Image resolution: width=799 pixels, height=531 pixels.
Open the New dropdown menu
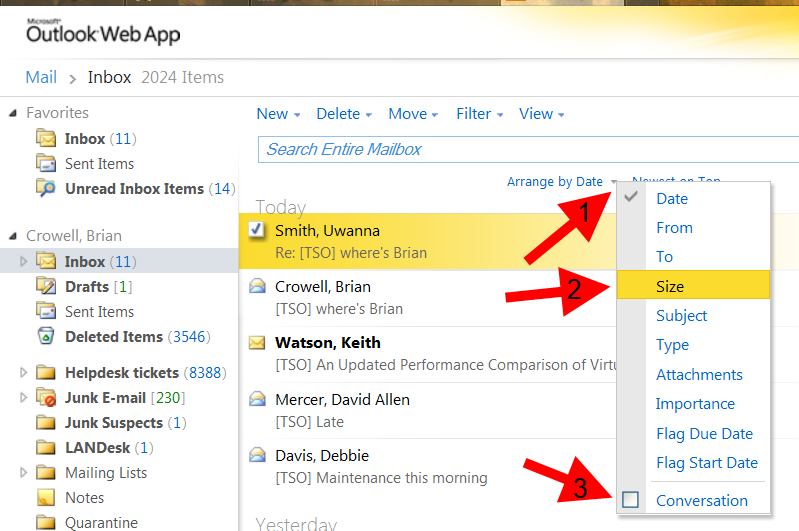click(x=278, y=114)
